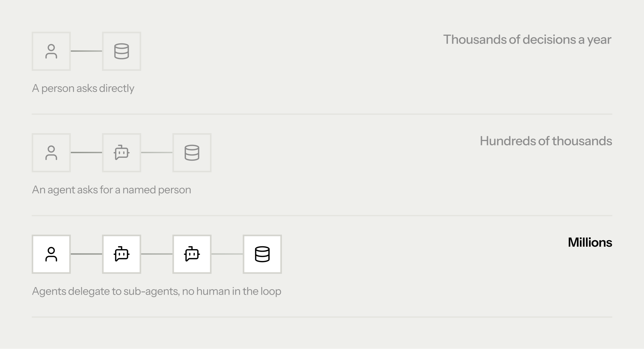Select the 'Hundreds of thousands' label
The height and width of the screenshot is (349, 644).
coord(546,141)
